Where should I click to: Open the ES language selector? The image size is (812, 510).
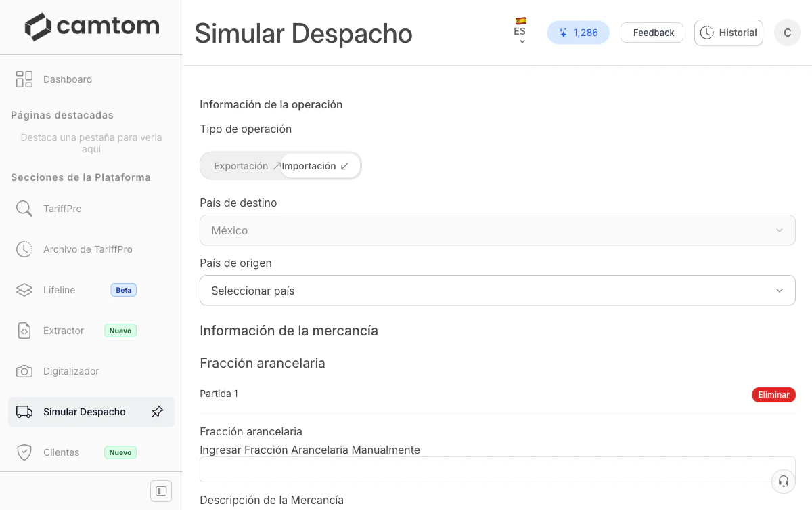click(520, 32)
